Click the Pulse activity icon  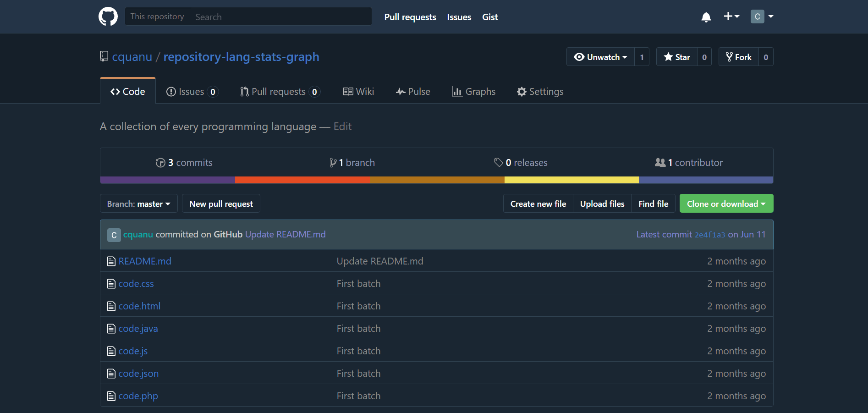tap(401, 91)
